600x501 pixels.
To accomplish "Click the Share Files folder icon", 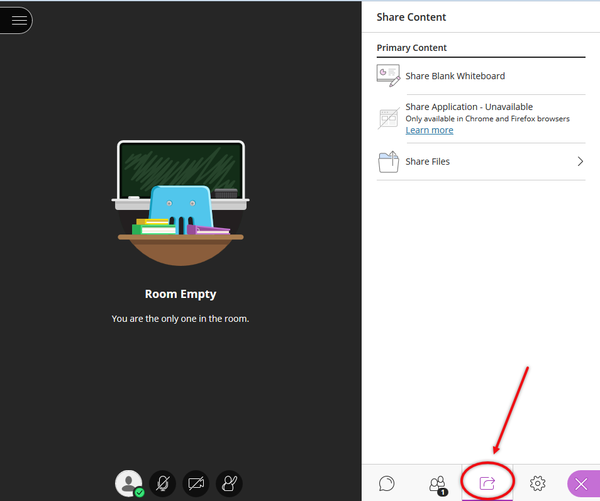I will pos(388,162).
